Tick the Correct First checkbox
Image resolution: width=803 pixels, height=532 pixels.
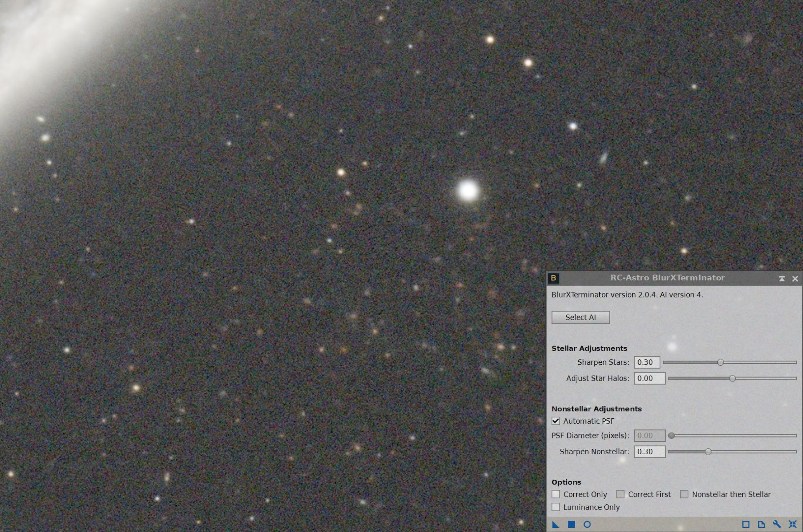coord(621,494)
